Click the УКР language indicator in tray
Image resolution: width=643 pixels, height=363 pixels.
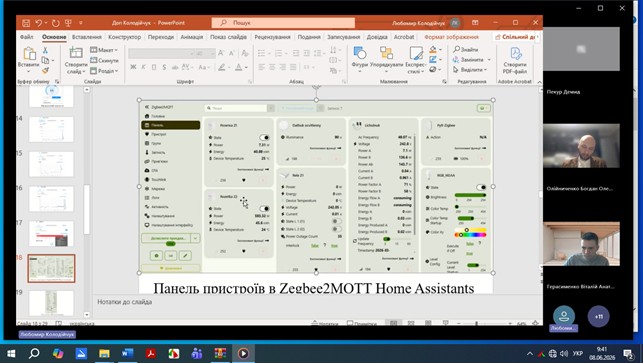point(578,354)
